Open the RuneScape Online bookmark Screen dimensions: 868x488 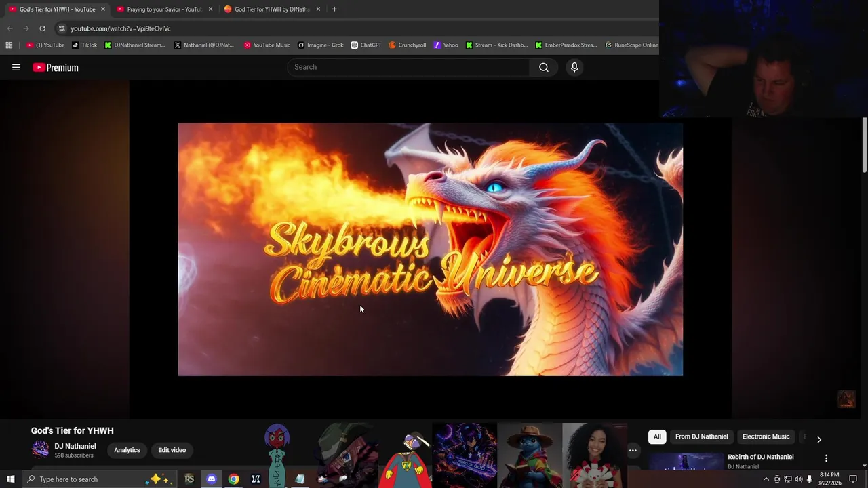pyautogui.click(x=631, y=45)
